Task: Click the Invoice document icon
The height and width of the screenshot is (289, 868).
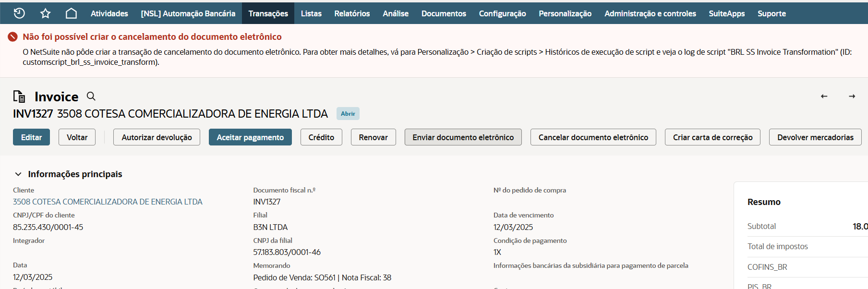Action: (19, 96)
